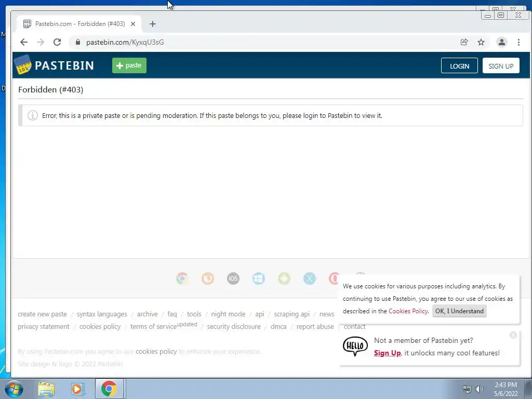Open the volume tray icon
The width and height of the screenshot is (532, 399).
479,389
